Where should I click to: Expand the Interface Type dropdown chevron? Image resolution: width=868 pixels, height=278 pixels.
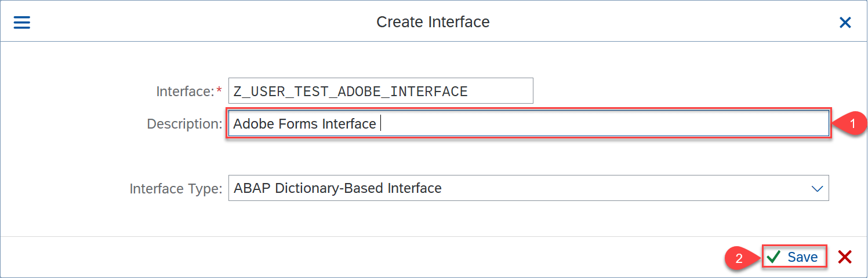coord(817,189)
